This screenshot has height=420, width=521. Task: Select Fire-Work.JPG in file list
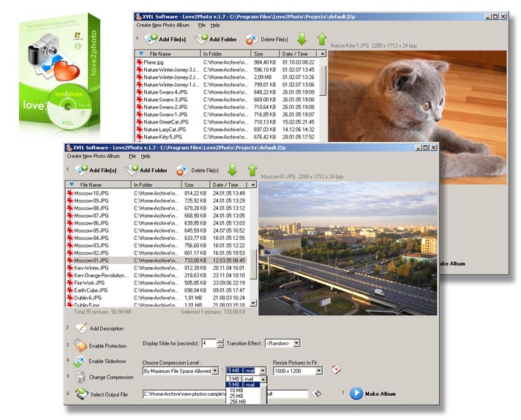[157, 282]
